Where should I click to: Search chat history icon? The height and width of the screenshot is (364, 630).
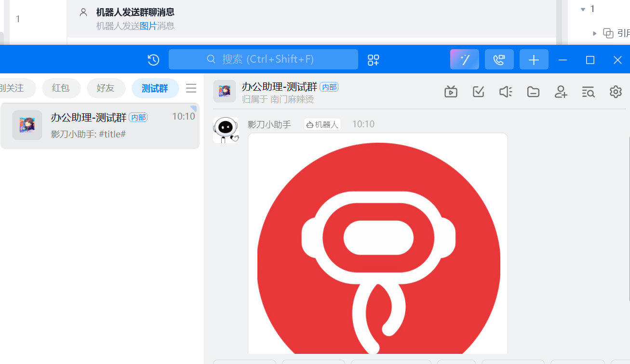click(x=588, y=92)
